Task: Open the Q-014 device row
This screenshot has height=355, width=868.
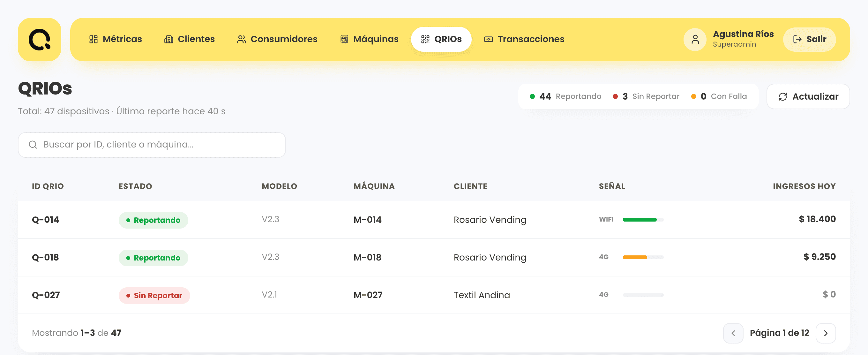Action: point(434,220)
